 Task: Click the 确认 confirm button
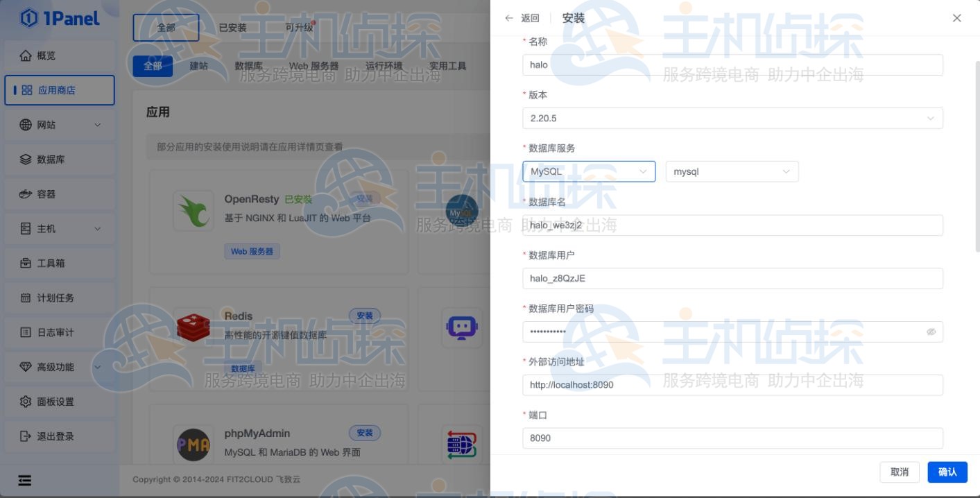(x=947, y=472)
